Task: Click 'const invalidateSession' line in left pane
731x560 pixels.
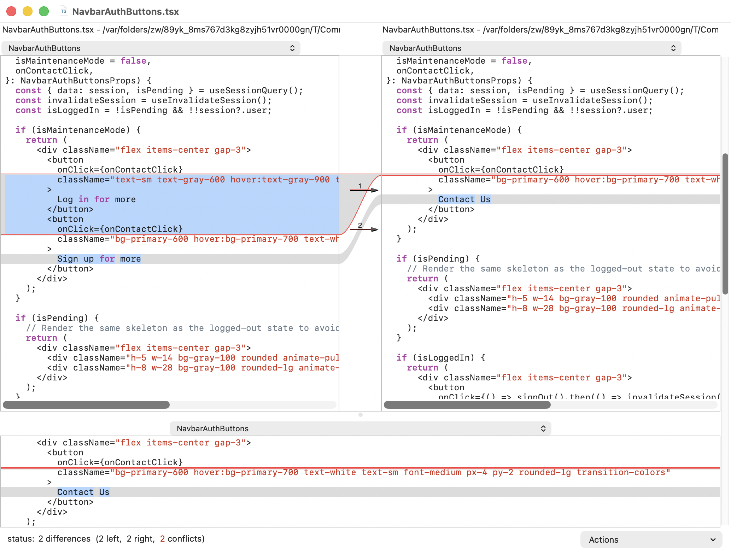Action: point(144,100)
